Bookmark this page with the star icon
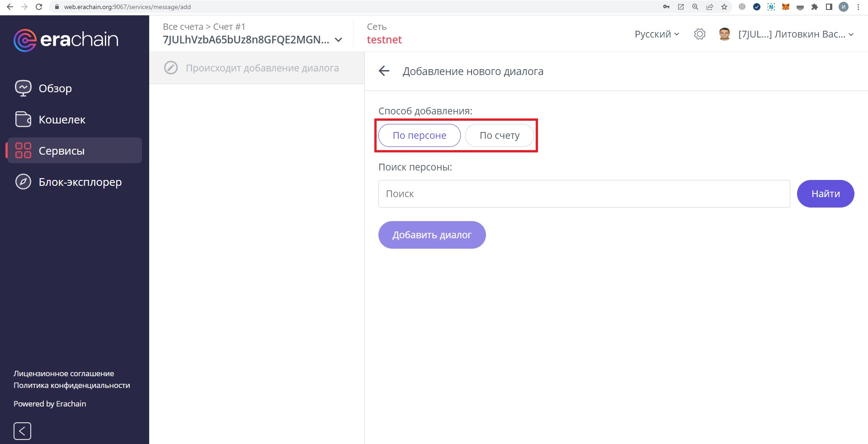Viewport: 868px width, 444px height. pyautogui.click(x=724, y=7)
